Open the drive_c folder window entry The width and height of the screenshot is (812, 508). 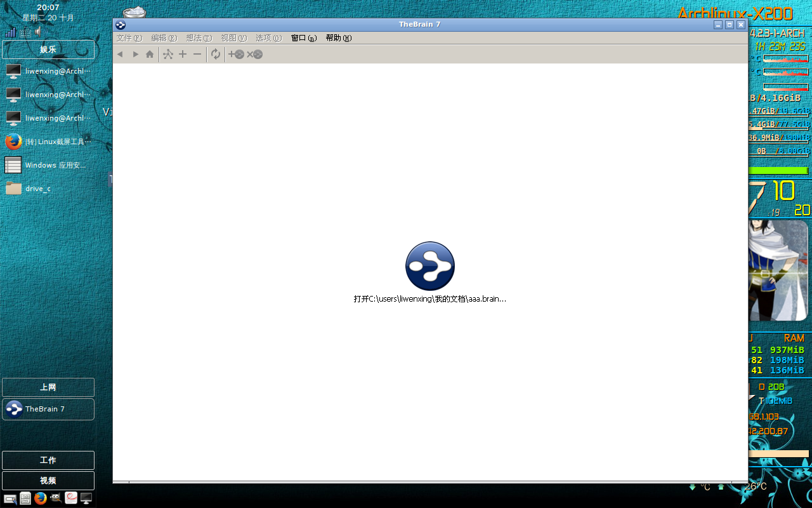48,189
